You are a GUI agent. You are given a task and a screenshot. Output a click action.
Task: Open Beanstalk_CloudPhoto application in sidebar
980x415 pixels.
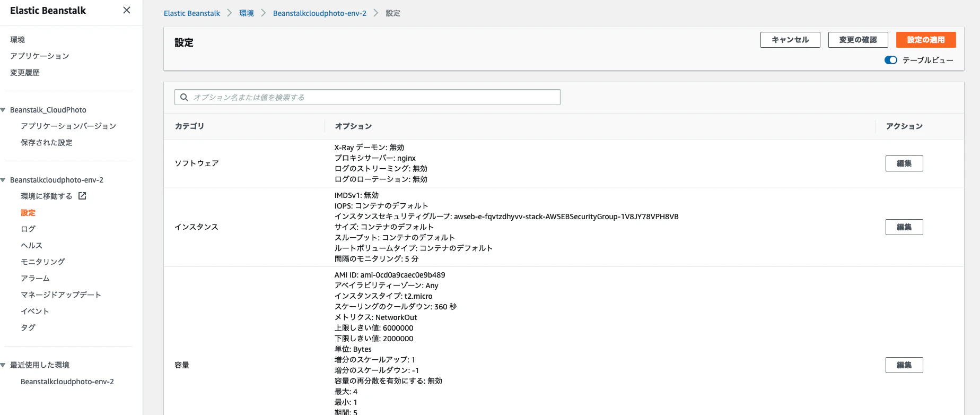pos(48,110)
